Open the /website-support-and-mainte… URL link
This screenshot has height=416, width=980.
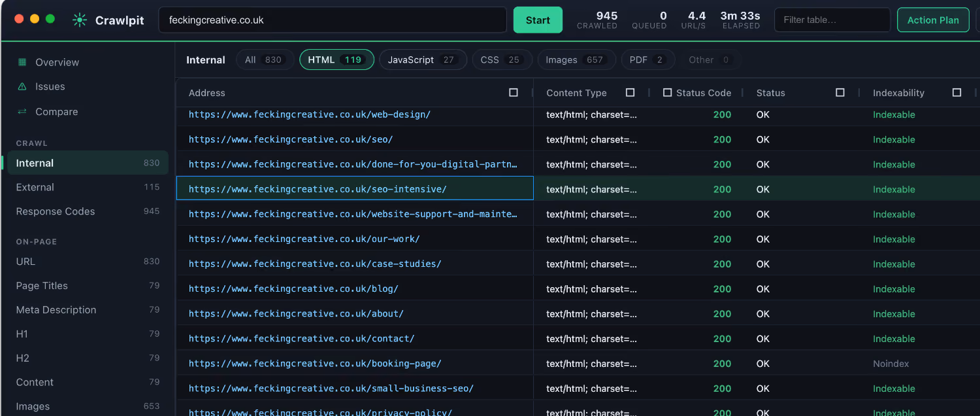[353, 214]
